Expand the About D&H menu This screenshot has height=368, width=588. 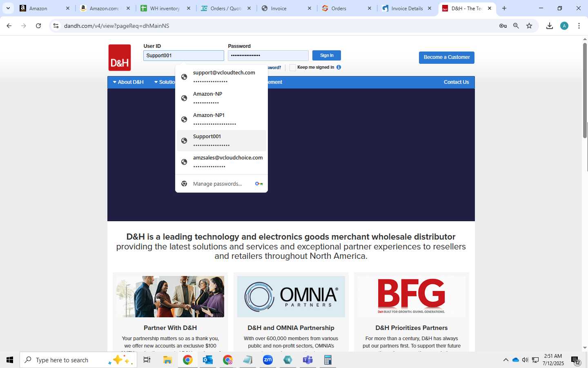tap(128, 82)
